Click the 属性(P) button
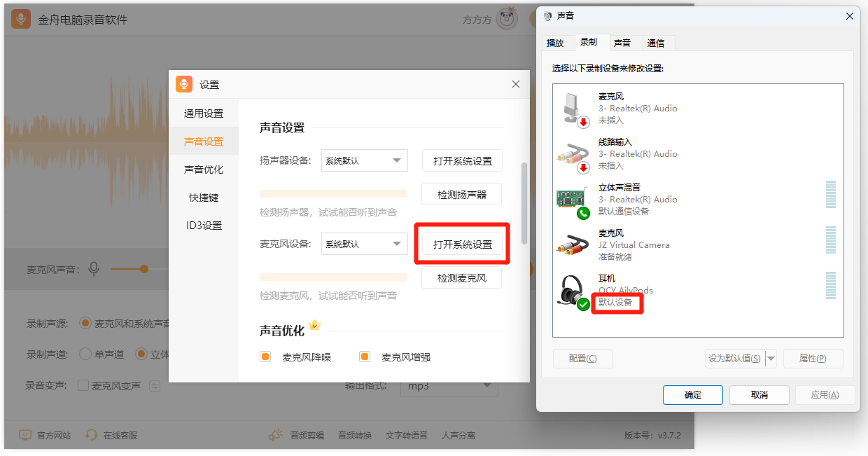868x456 pixels. (x=813, y=359)
